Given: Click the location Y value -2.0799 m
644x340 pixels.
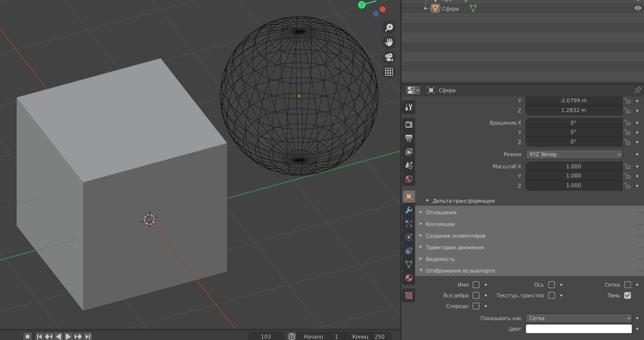Looking at the screenshot, I should pyautogui.click(x=574, y=100).
